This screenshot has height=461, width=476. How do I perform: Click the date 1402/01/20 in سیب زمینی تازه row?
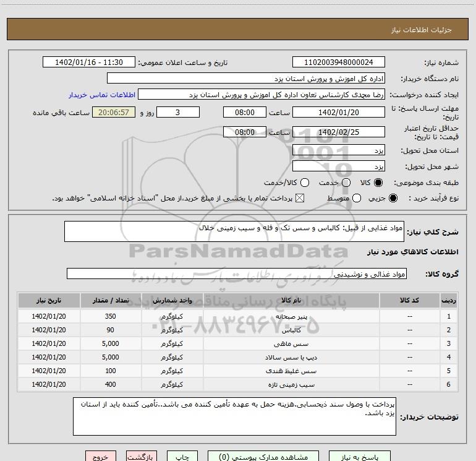coord(49,384)
